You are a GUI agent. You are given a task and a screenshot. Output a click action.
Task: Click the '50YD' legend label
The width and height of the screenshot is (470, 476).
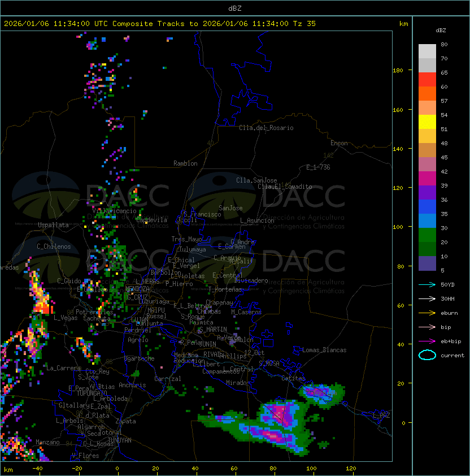pos(447,284)
